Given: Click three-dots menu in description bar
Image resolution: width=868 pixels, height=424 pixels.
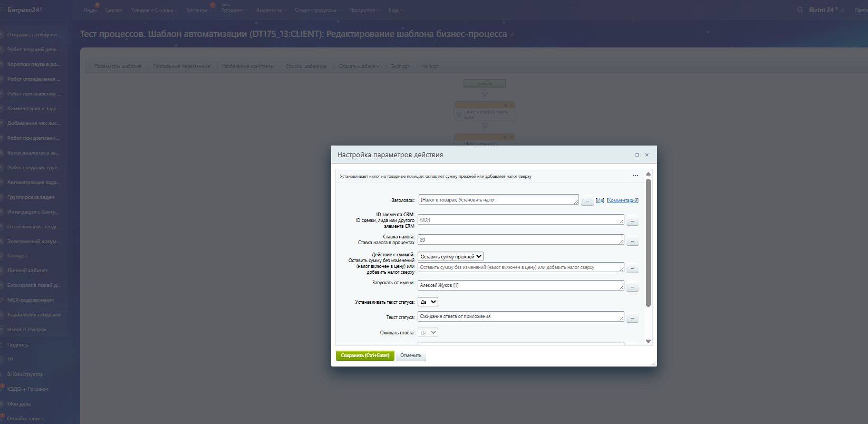Looking at the screenshot, I should pos(635,176).
